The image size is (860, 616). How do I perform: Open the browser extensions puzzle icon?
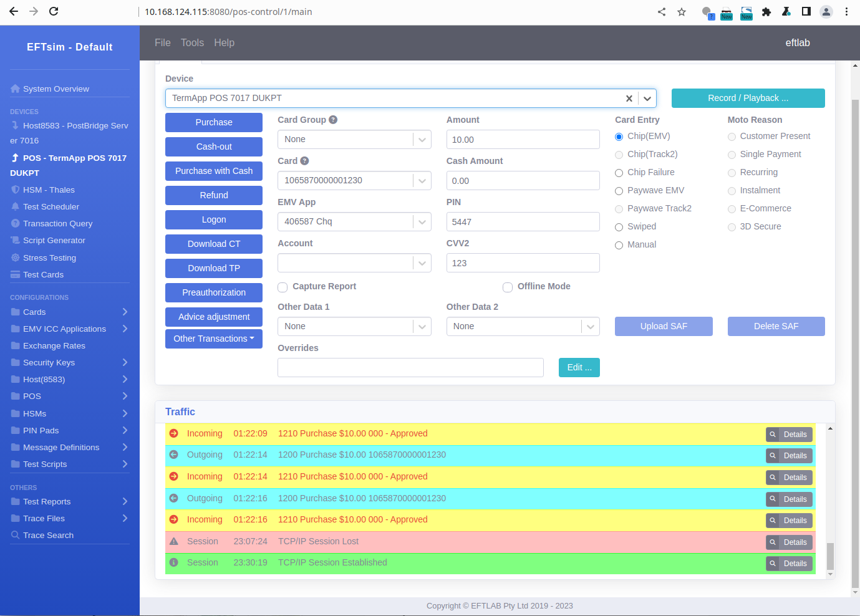coord(766,12)
